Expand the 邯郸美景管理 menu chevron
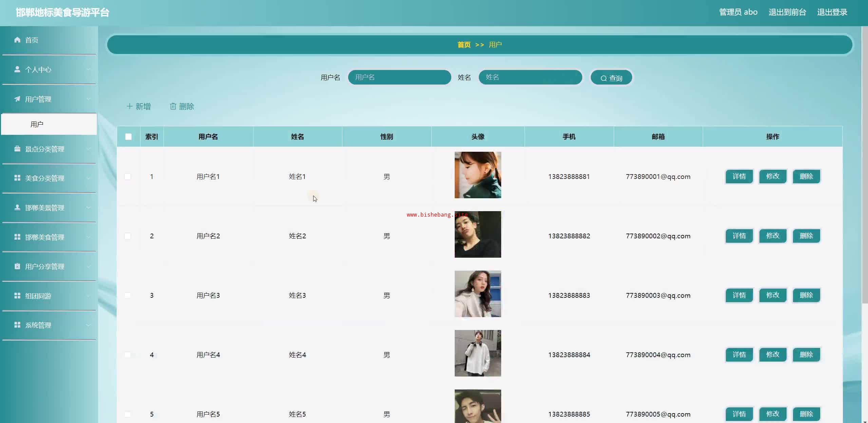 tap(88, 207)
